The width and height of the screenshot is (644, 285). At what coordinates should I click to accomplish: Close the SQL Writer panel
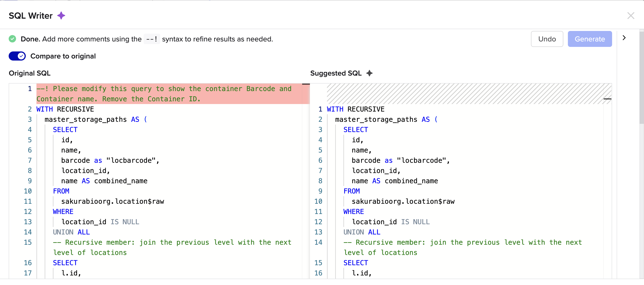631,16
